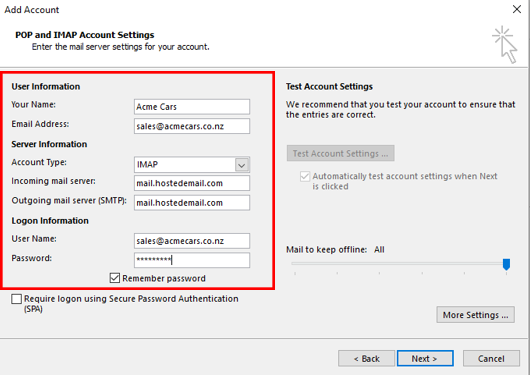Click the User Name logon field

[192, 241]
